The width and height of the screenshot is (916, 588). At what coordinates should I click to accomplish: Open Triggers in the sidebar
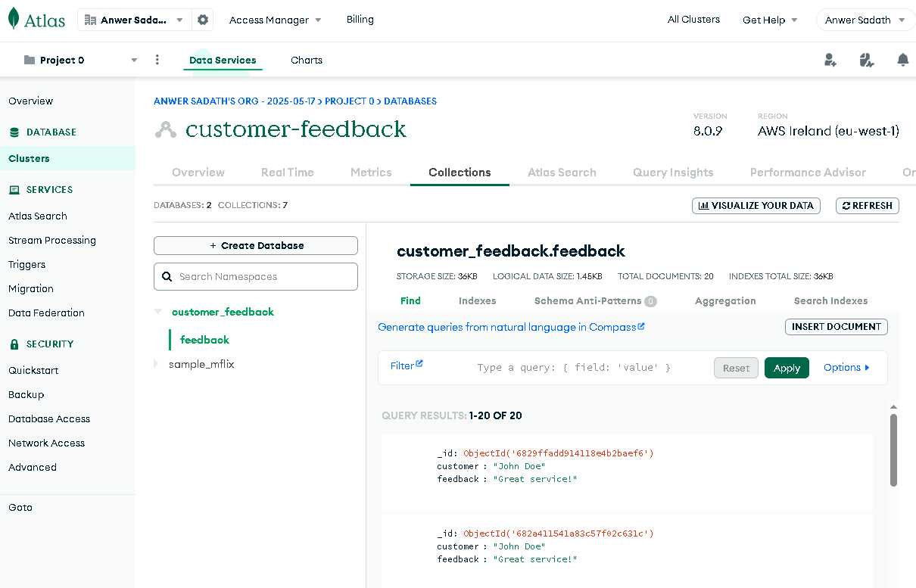[27, 265]
